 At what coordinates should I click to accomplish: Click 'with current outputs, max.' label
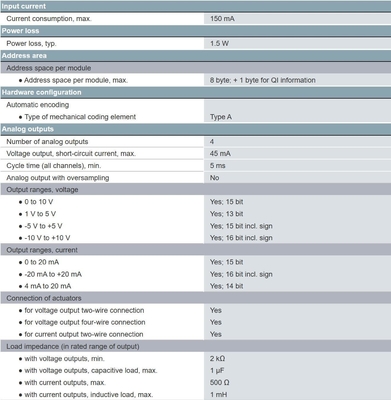point(65,383)
